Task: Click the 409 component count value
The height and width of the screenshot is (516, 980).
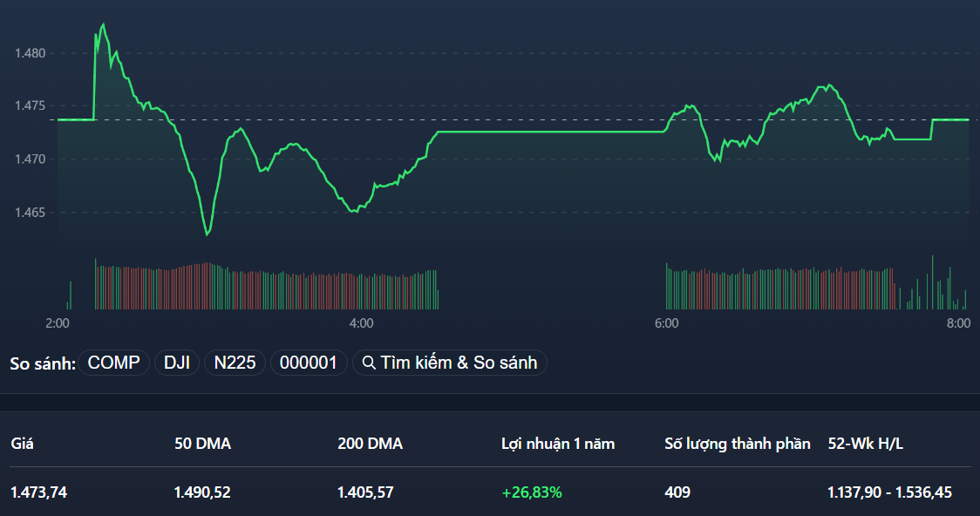Action: (x=677, y=492)
